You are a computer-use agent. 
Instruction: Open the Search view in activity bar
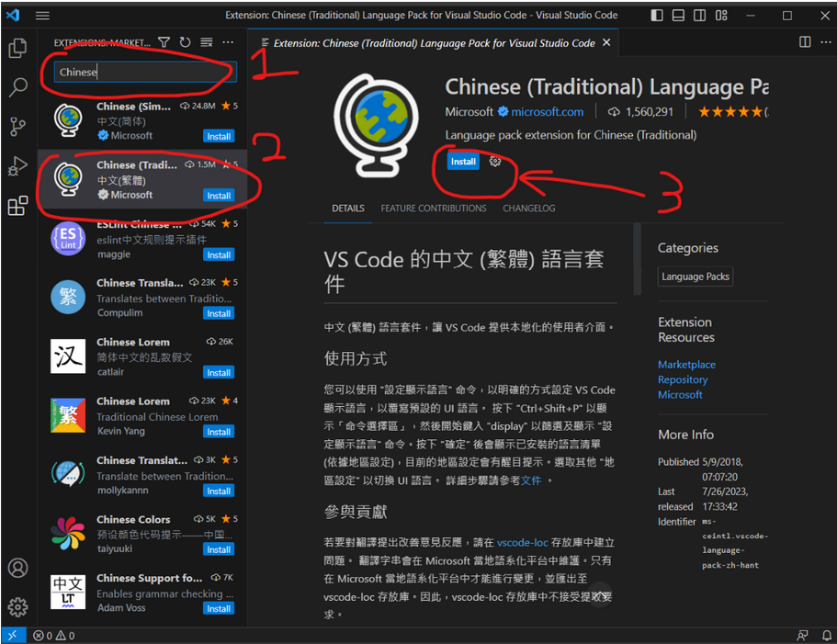click(x=17, y=87)
